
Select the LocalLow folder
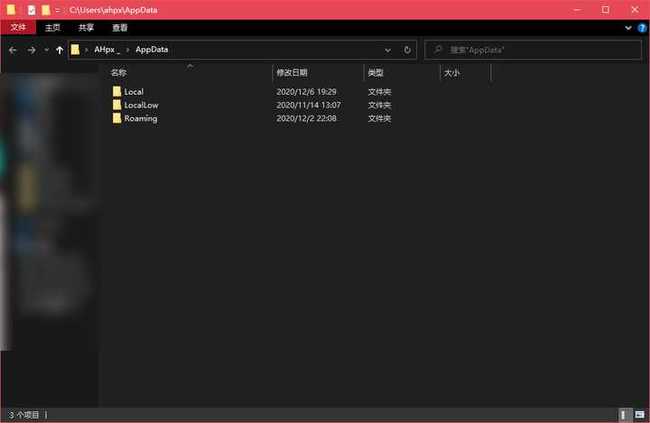pyautogui.click(x=141, y=105)
